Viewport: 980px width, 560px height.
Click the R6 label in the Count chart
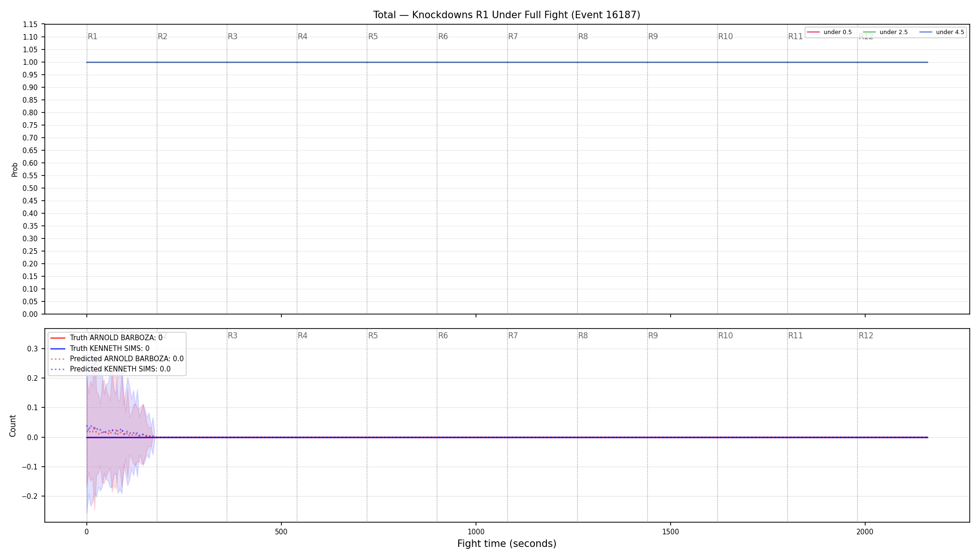[x=443, y=336]
